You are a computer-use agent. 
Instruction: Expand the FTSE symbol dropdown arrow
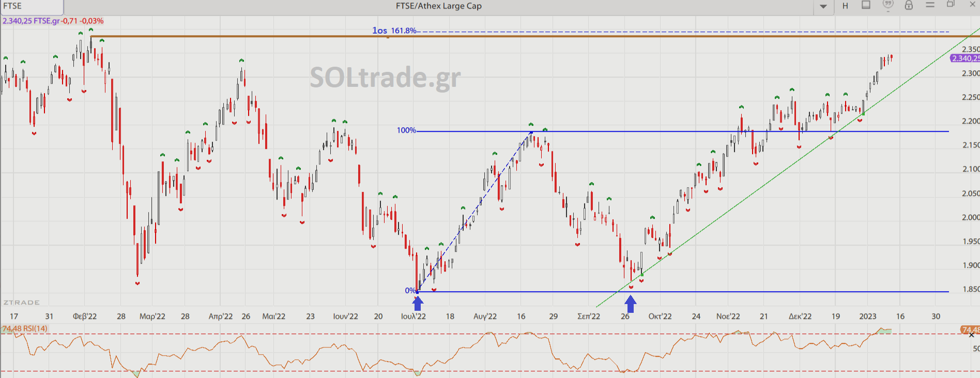[x=823, y=7]
